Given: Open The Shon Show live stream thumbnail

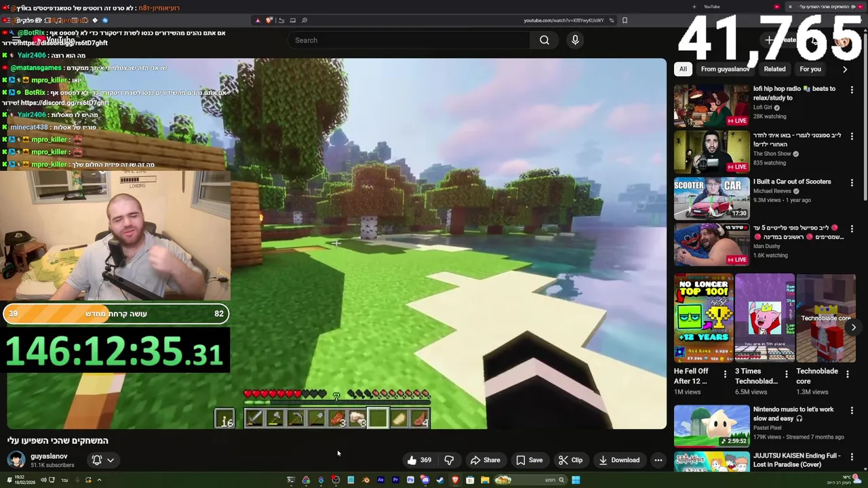Looking at the screenshot, I should coord(711,152).
